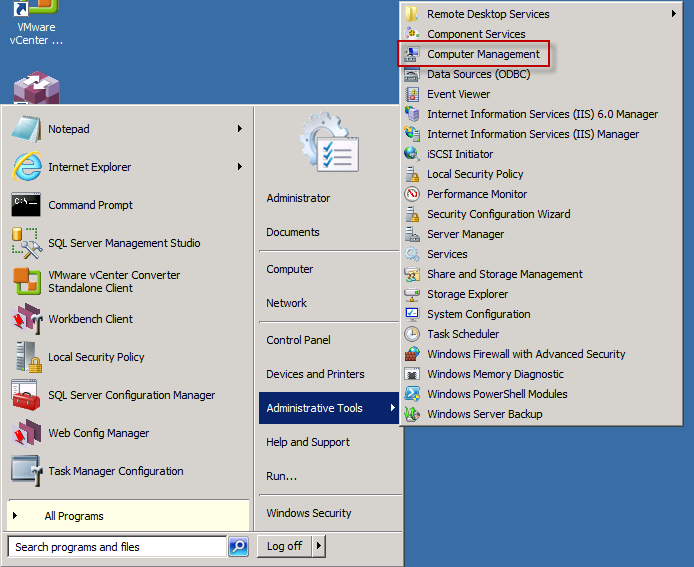Open Devices and Printers
694x567 pixels.
315,374
